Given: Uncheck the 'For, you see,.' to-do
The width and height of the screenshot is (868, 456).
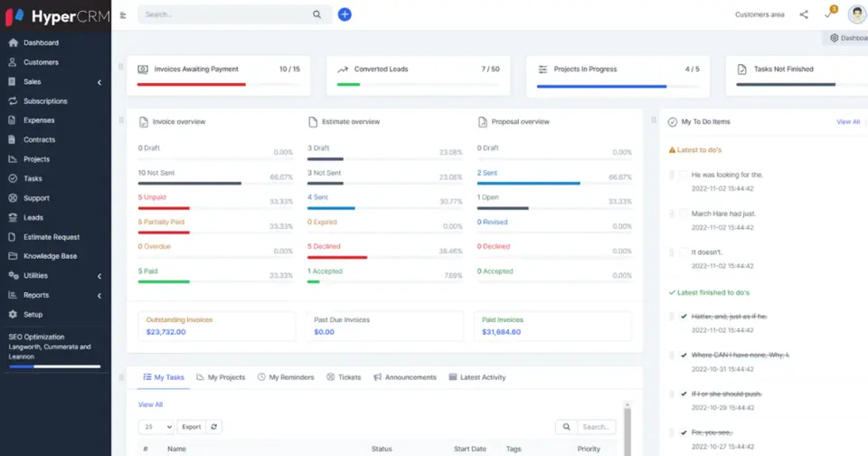Looking at the screenshot, I should 684,432.
